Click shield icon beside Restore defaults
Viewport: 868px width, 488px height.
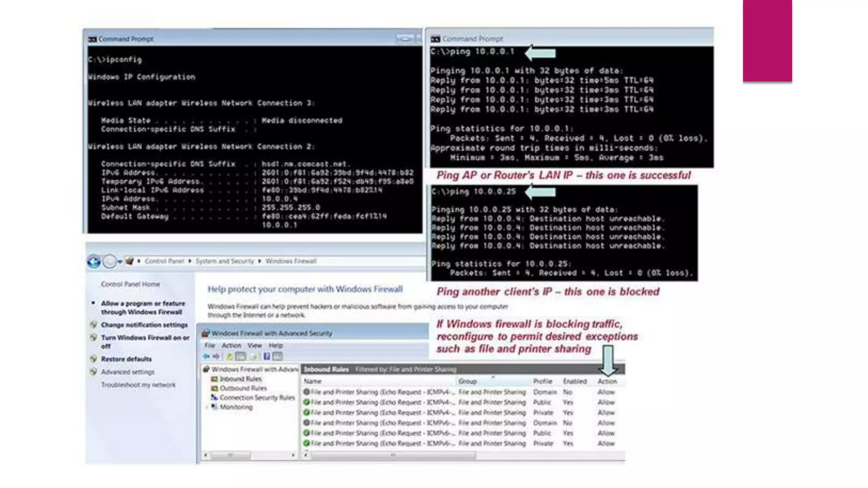[x=94, y=359]
